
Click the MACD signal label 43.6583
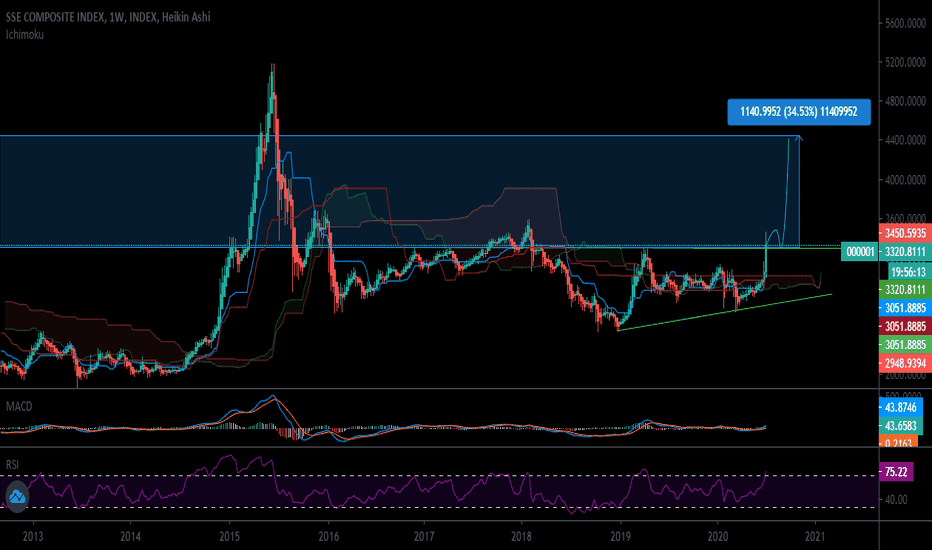[900, 426]
